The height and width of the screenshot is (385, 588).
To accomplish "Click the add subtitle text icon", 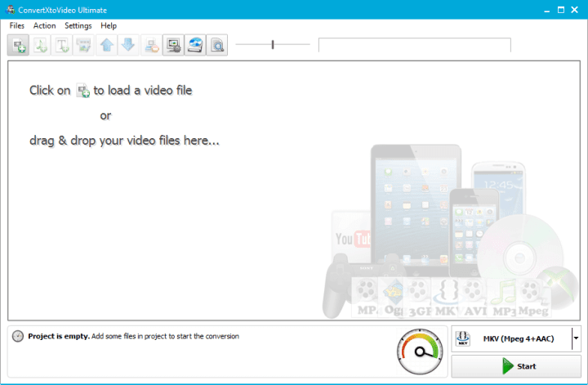I will (x=62, y=45).
